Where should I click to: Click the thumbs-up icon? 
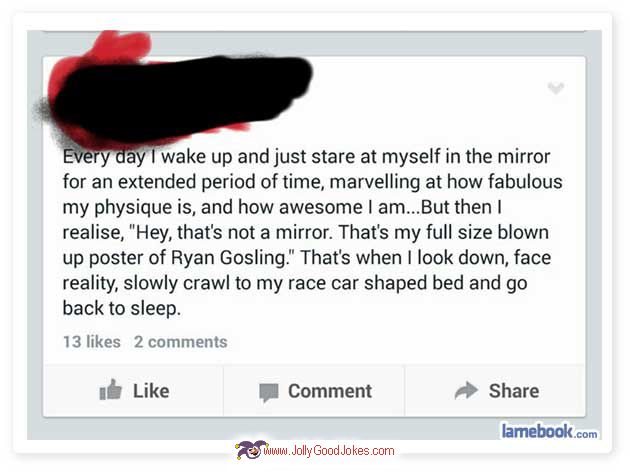point(110,390)
